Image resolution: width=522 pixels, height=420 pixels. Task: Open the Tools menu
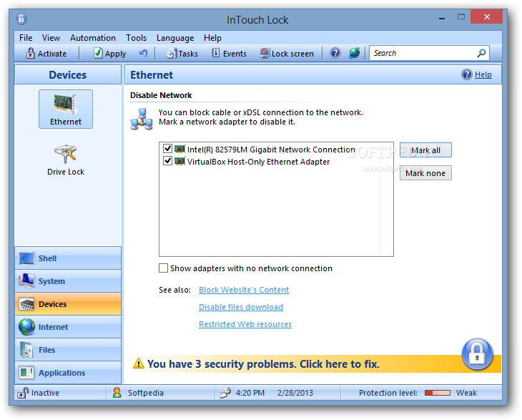coord(136,38)
